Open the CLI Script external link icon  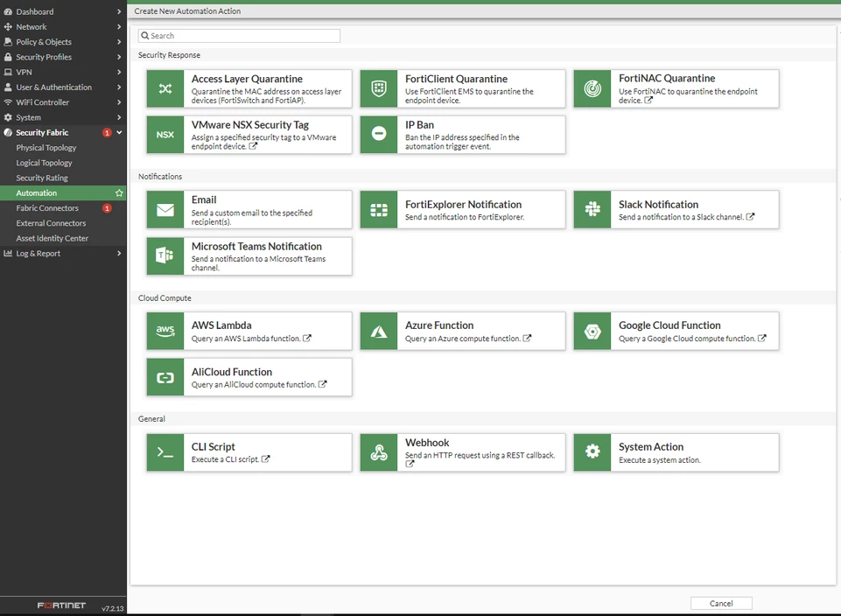[265, 458]
